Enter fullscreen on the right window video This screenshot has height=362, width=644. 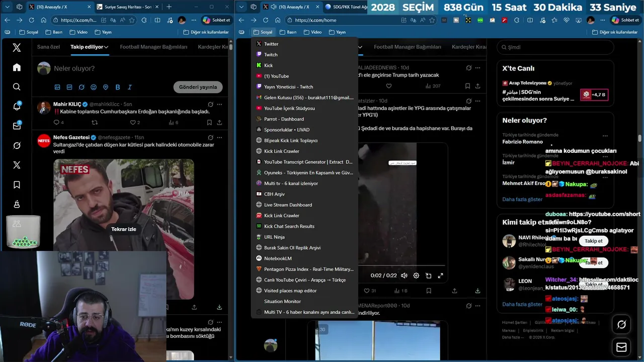pyautogui.click(x=441, y=276)
